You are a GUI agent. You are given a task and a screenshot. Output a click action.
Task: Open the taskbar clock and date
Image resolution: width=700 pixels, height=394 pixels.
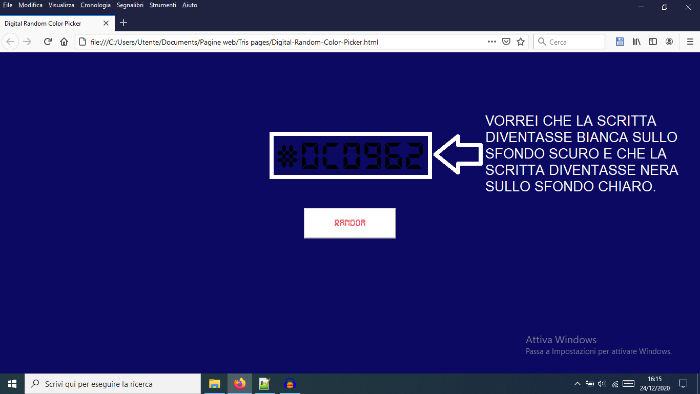tap(655, 384)
